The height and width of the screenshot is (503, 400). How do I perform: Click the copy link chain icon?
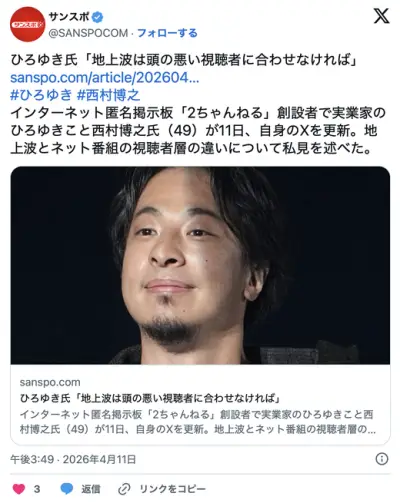124,489
